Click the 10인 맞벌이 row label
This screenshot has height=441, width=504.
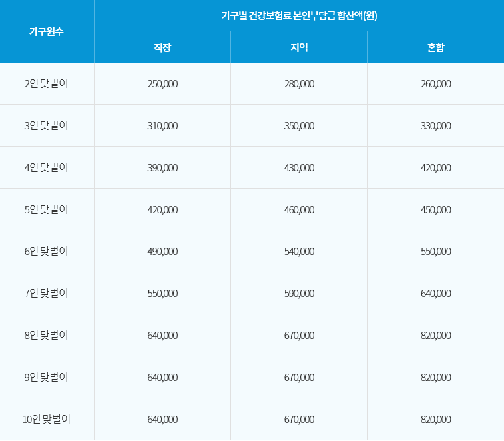[x=47, y=420]
